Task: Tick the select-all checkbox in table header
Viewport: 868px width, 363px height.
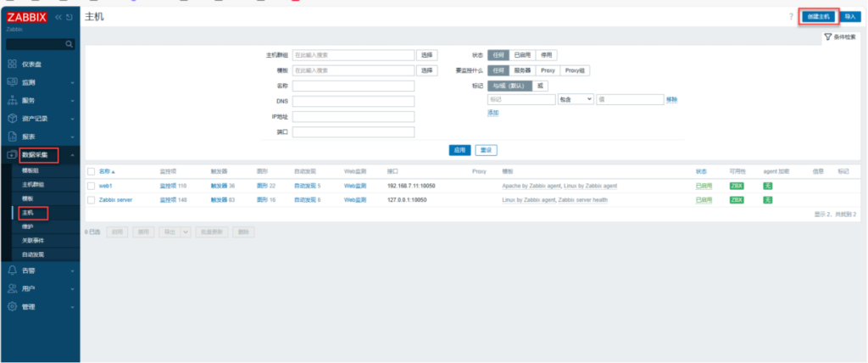Action: tap(92, 170)
